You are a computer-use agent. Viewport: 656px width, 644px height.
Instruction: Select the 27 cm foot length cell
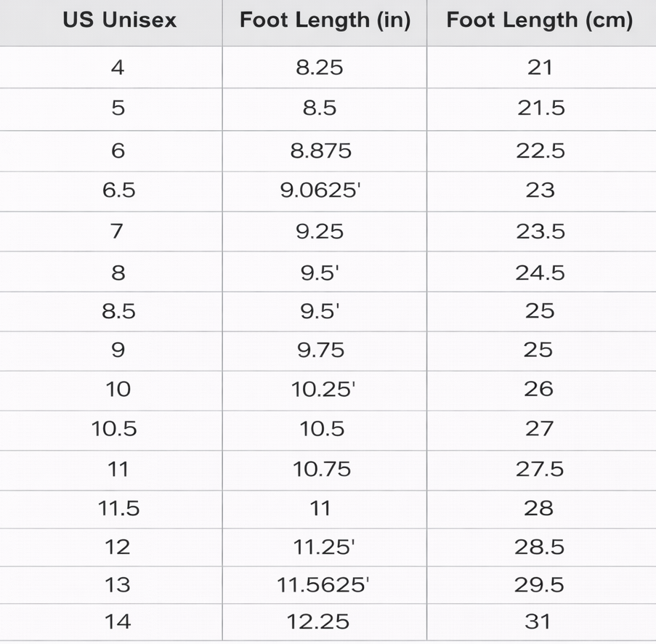(x=539, y=429)
